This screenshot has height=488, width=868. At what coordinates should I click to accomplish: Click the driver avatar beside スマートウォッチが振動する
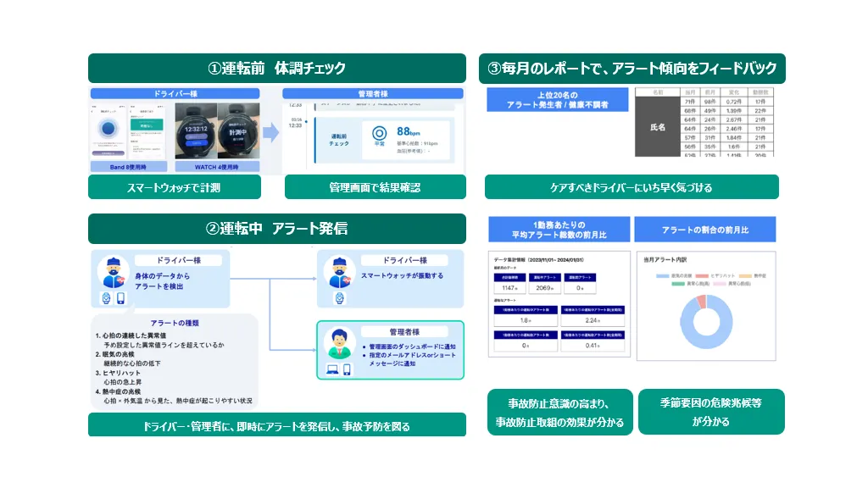[x=340, y=271]
